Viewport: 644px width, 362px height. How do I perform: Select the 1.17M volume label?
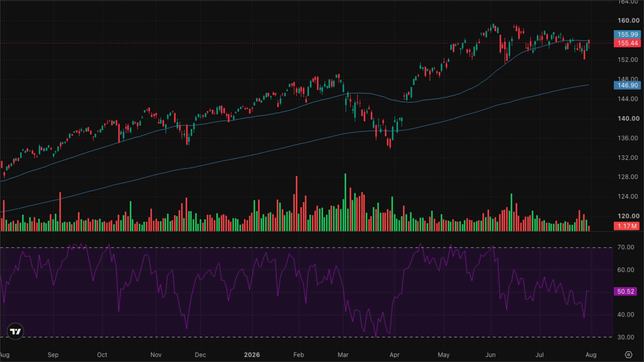click(626, 226)
